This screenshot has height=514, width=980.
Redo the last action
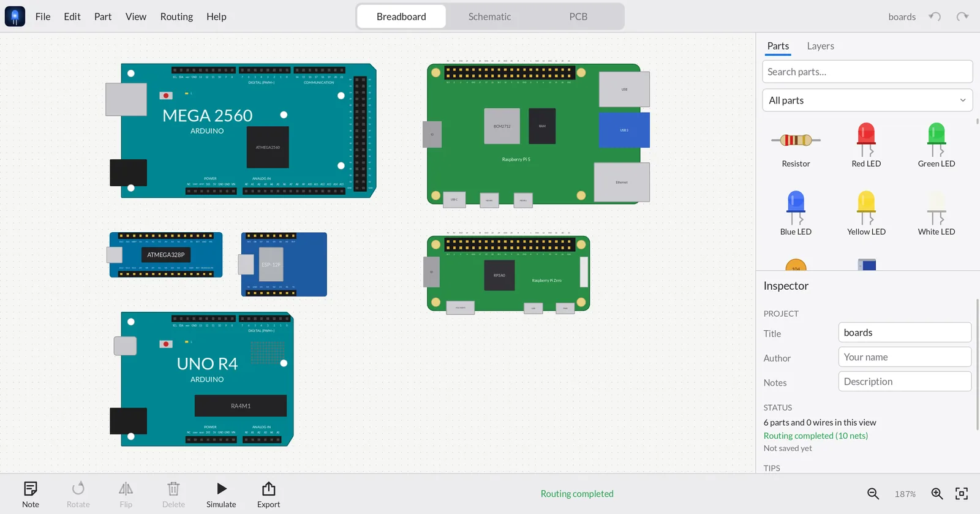click(962, 17)
